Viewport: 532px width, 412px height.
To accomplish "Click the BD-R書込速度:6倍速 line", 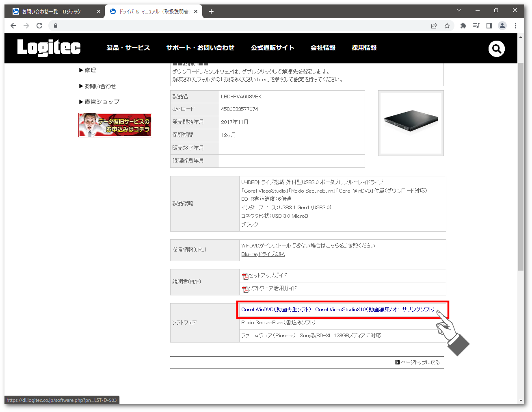I will click(x=266, y=199).
